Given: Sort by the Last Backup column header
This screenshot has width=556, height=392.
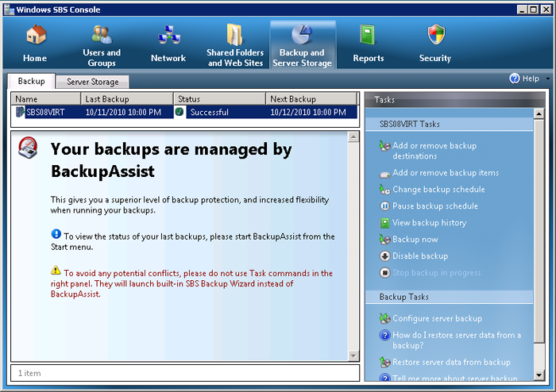Looking at the screenshot, I should coord(127,99).
